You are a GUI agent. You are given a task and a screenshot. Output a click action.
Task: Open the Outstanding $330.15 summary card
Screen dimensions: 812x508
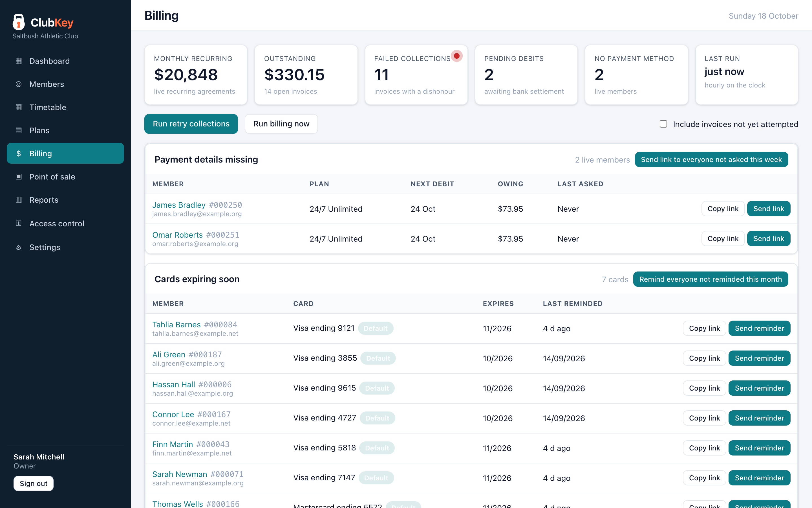click(x=306, y=75)
